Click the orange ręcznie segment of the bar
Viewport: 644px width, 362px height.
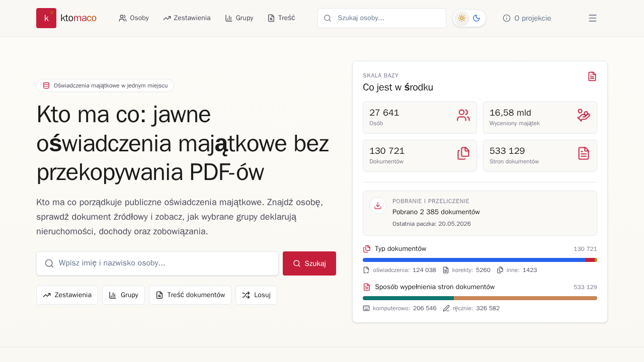(x=525, y=298)
